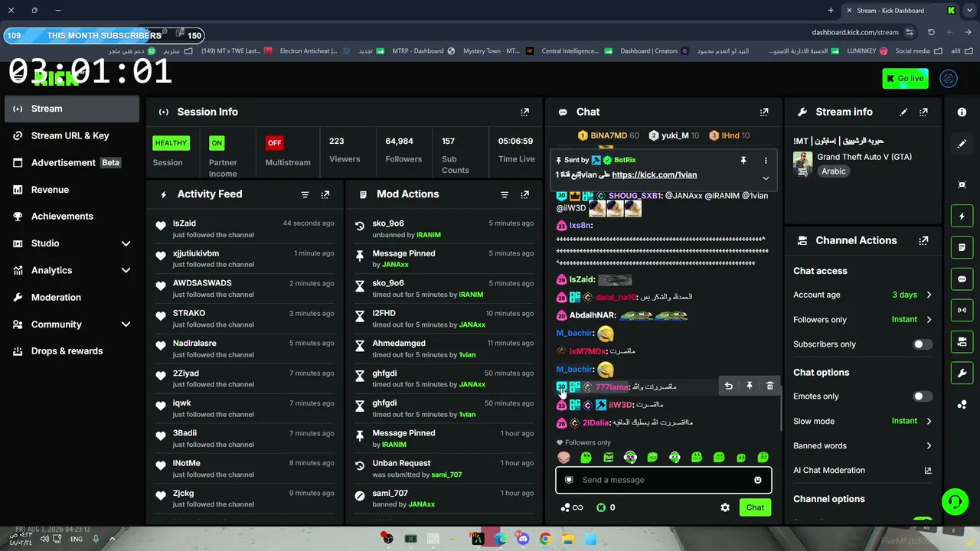Screen dimensions: 980x551
Task: Pop out the Channel Actions panel
Action: click(923, 240)
